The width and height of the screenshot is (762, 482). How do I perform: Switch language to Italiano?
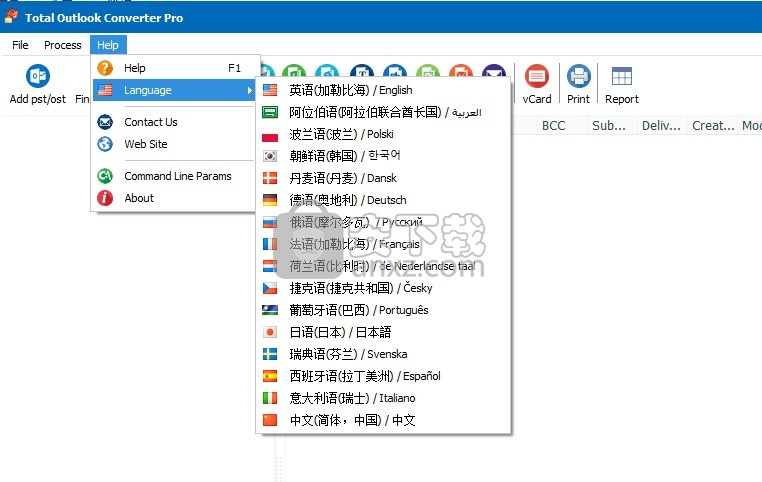click(x=383, y=398)
